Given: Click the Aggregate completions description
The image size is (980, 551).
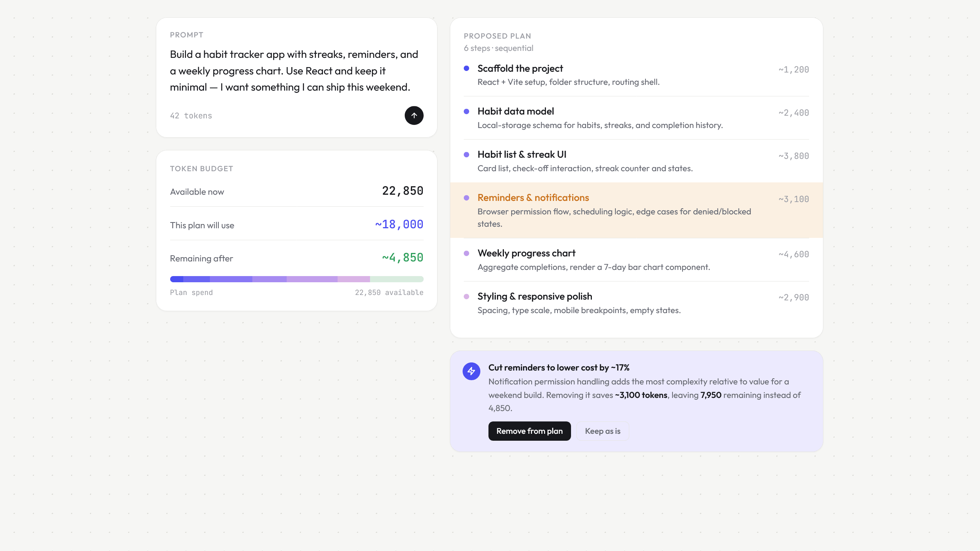Looking at the screenshot, I should click(594, 267).
